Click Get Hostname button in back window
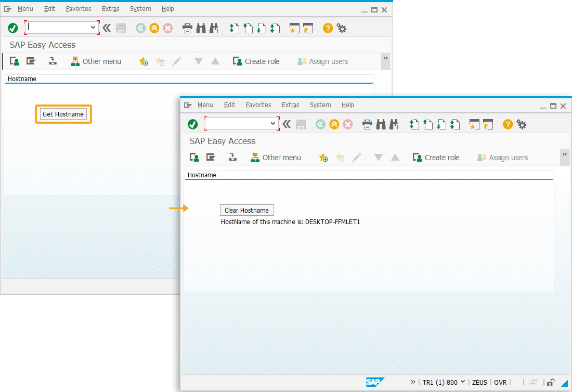Screen dimensions: 572x392 tap(63, 114)
